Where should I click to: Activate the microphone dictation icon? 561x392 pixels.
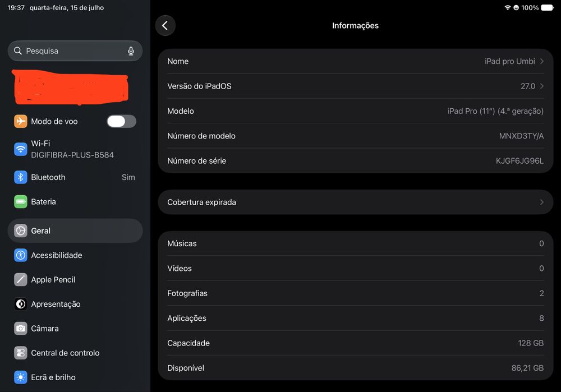131,51
